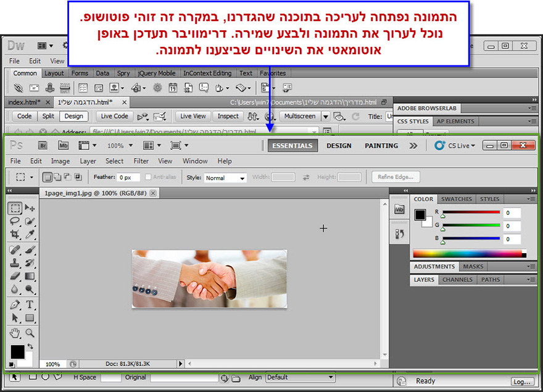
Task: Enable Intersect with selection mode
Action: [x=78, y=177]
